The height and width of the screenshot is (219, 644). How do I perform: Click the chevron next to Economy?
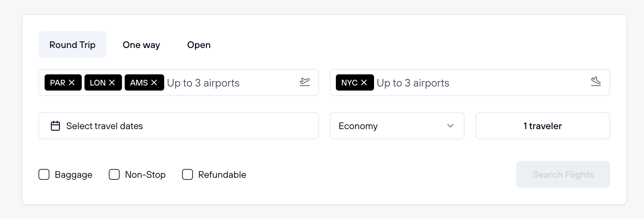450,126
